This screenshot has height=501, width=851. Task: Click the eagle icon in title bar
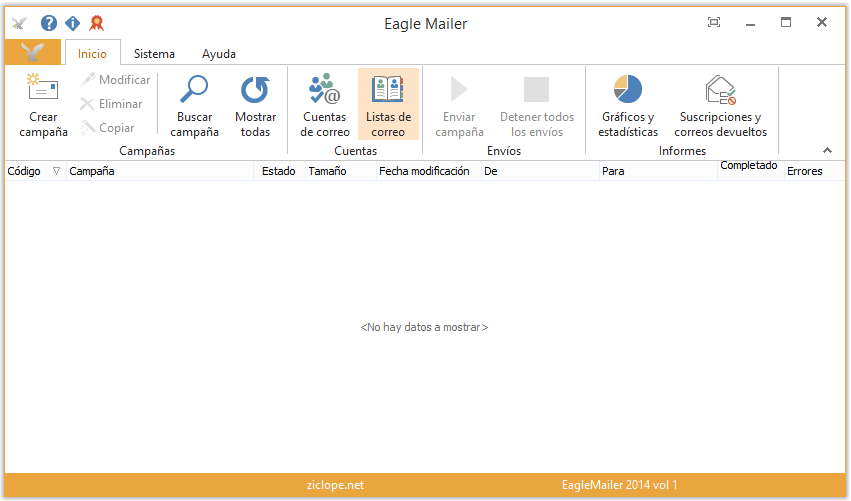tap(20, 23)
